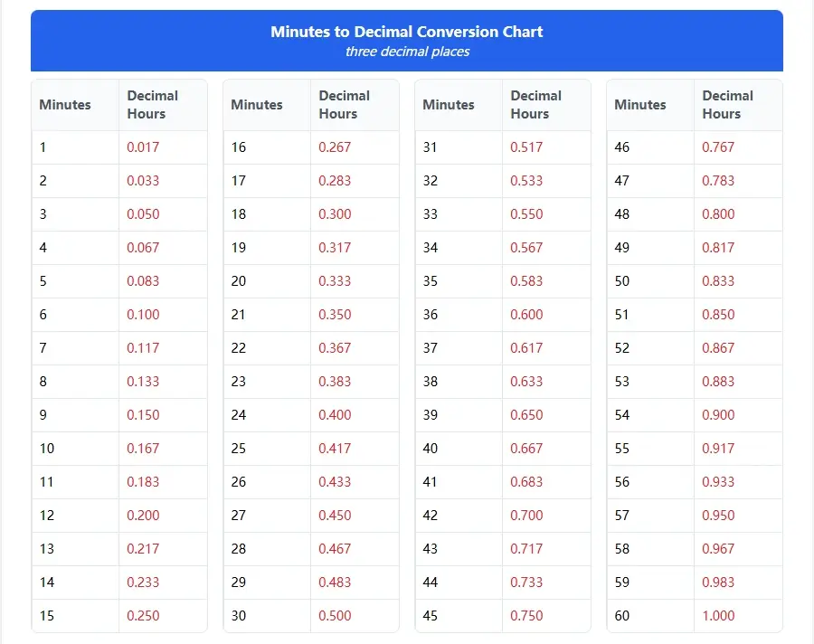The image size is (814, 644).
Task: Select the 45 minutes row cell
Action: tap(431, 616)
